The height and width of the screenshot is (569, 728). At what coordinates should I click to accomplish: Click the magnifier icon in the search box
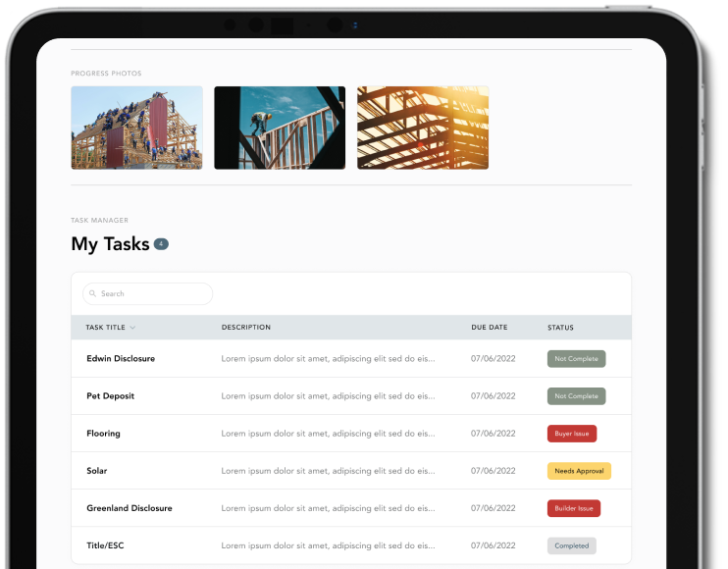[92, 293]
